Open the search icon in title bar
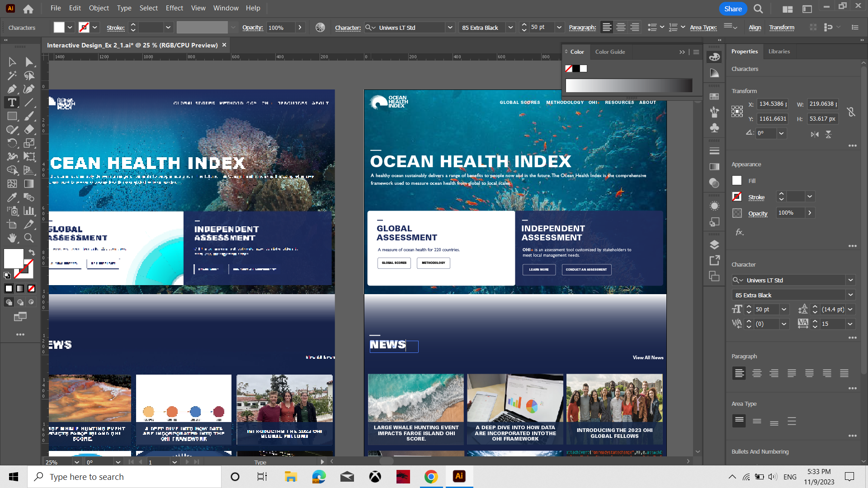The image size is (868, 488). click(x=758, y=9)
